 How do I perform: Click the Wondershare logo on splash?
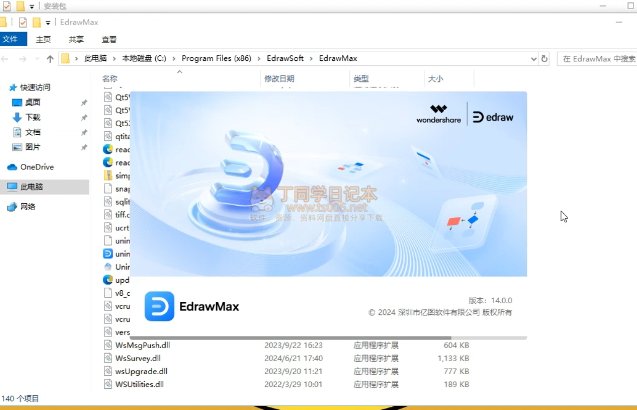(439, 114)
